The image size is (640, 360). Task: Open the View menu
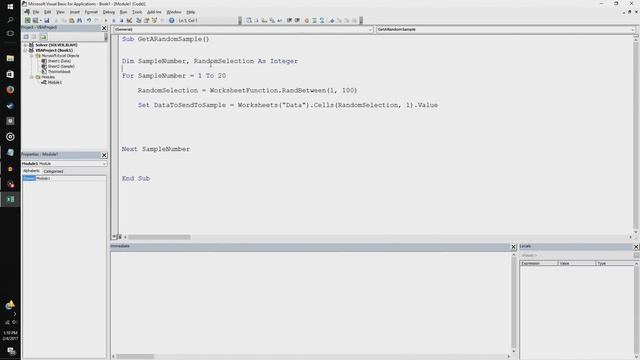pyautogui.click(x=60, y=12)
